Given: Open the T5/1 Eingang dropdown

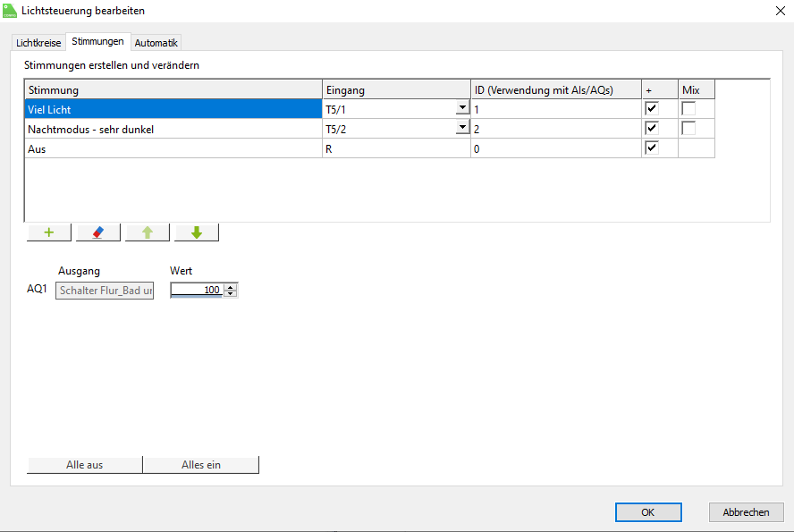Looking at the screenshot, I should [x=462, y=108].
